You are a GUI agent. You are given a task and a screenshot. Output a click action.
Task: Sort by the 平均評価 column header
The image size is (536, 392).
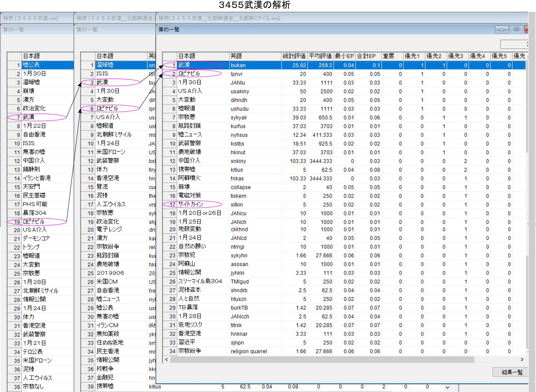coord(320,56)
